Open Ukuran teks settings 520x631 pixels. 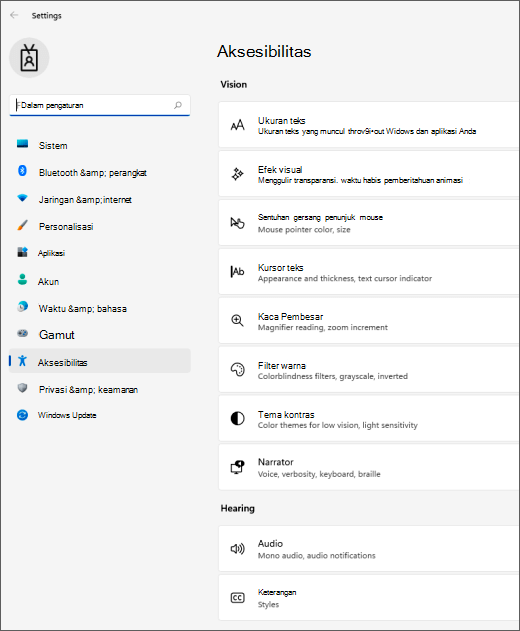point(369,125)
